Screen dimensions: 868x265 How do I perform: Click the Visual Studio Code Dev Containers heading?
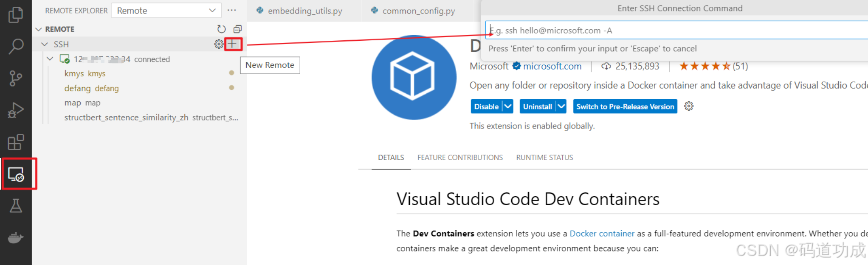[528, 199]
